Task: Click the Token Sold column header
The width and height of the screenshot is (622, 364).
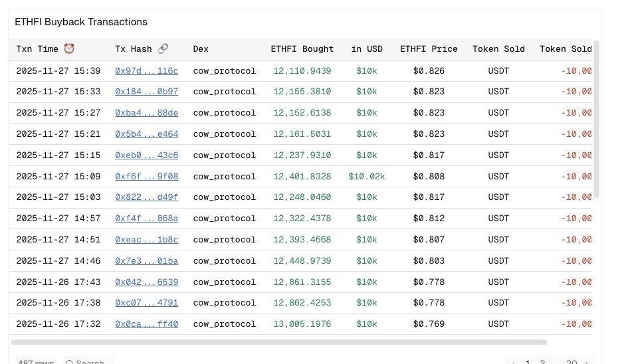Action: tap(498, 49)
